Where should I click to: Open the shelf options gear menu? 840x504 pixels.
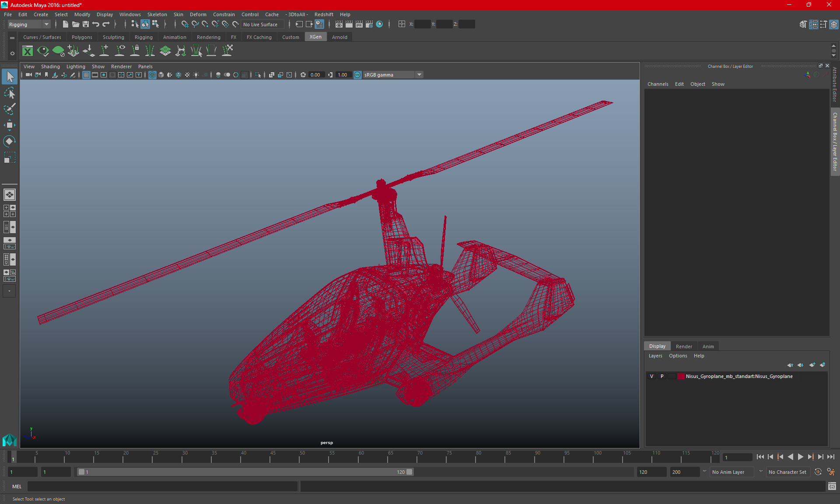click(x=12, y=53)
